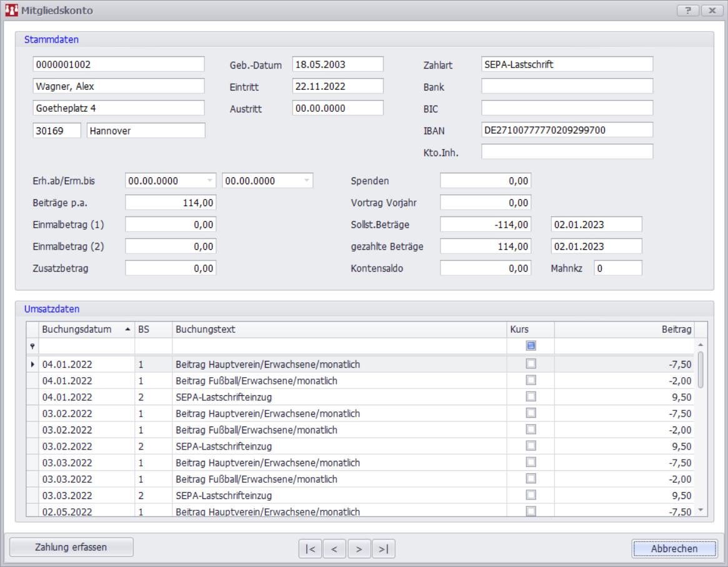Viewport: 728px width, 567px height.
Task: Check Kurs for first Beitrag Hauptverein row
Action: point(531,364)
